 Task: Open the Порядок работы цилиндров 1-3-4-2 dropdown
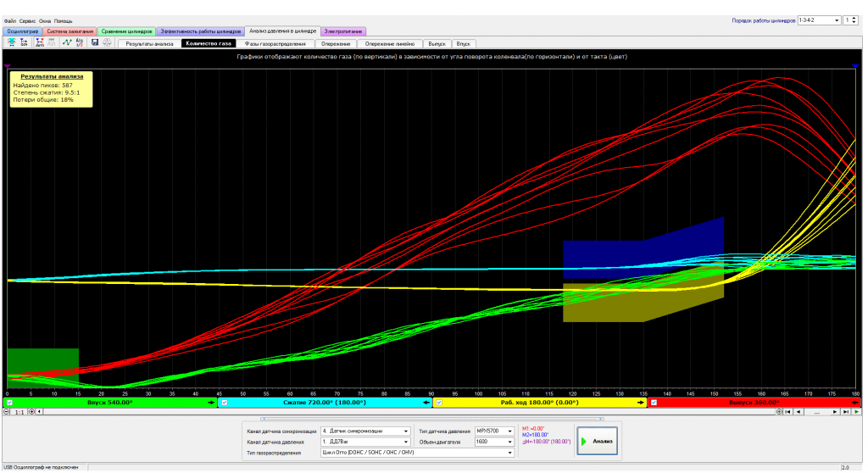[x=820, y=20]
